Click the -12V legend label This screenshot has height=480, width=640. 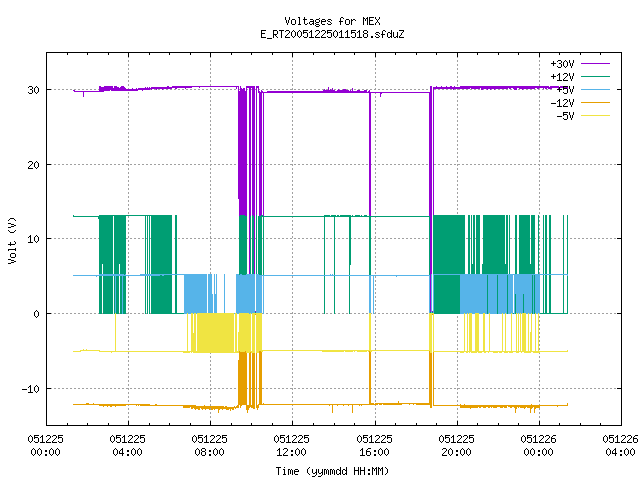[x=562, y=103]
